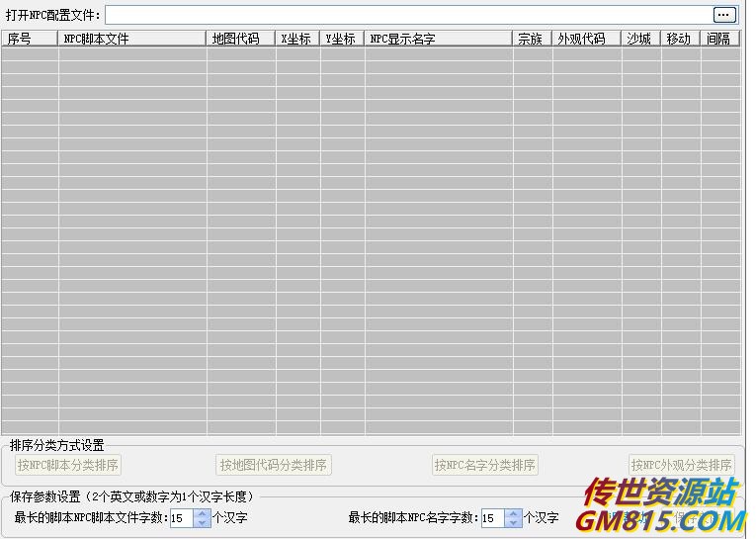Select the 地图代码 column header
This screenshot has width=756, height=539.
(241, 39)
